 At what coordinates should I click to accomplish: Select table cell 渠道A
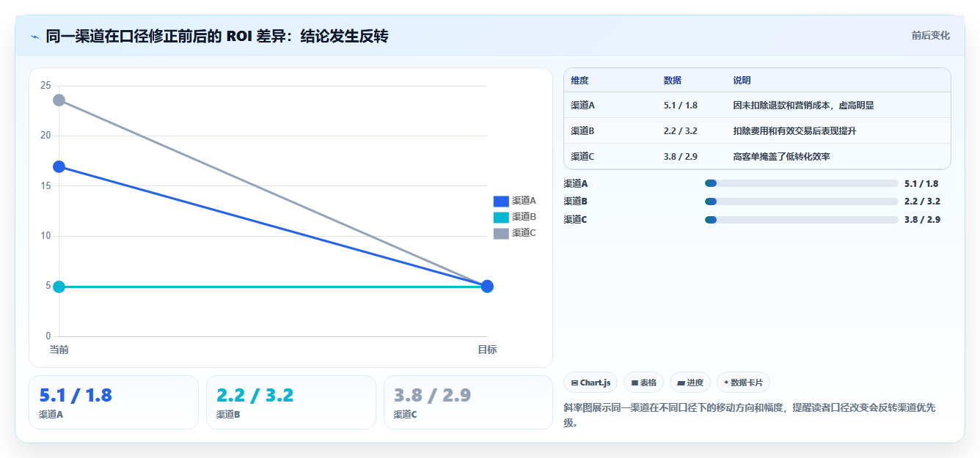point(582,106)
